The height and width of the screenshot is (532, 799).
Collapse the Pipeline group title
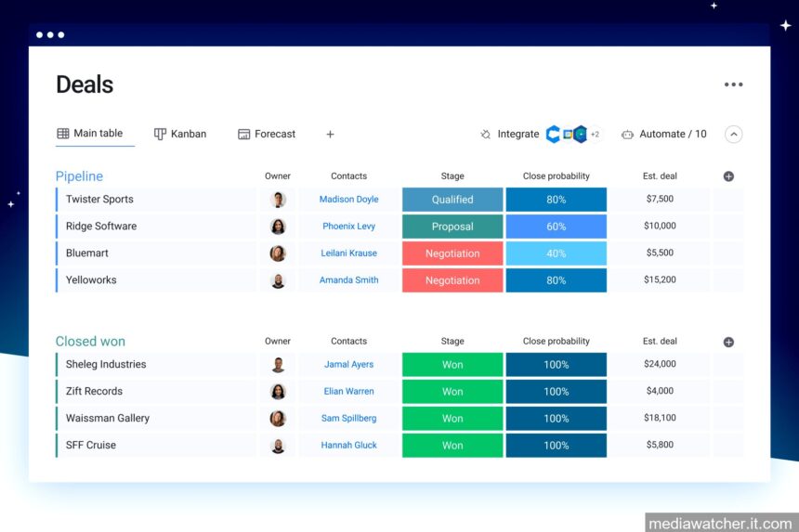79,176
